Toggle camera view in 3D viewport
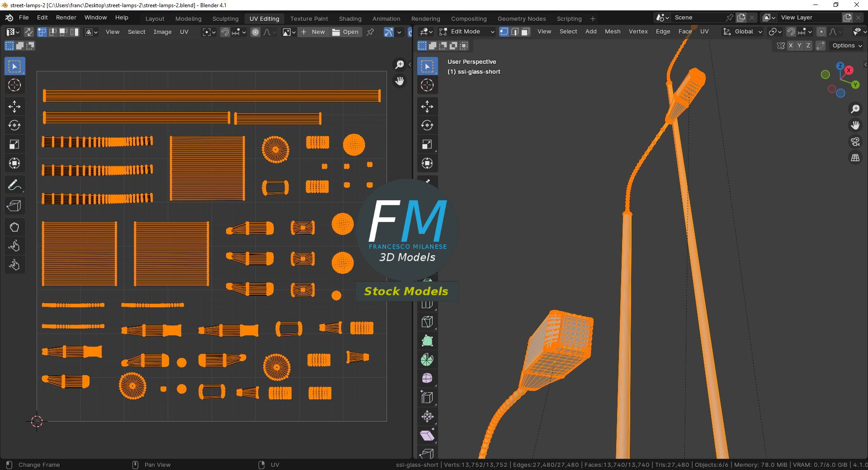 [855, 142]
